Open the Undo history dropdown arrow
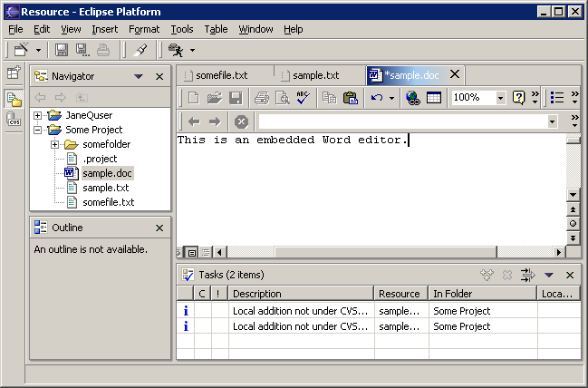 (x=391, y=98)
